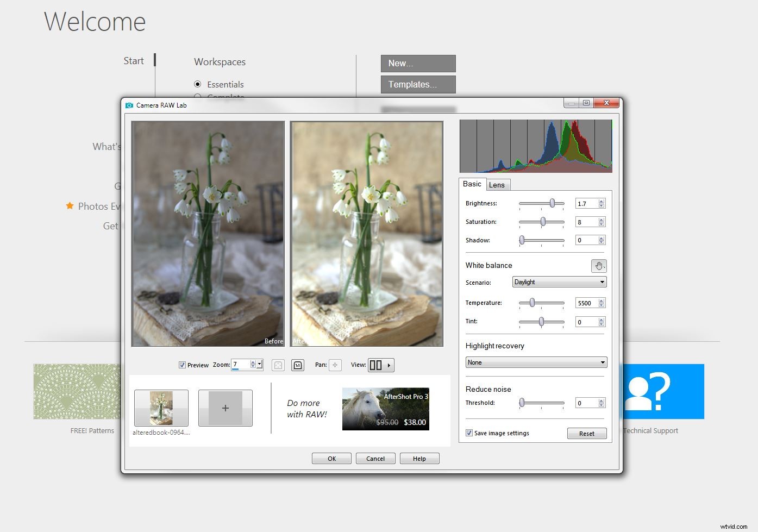
Task: Click the side-by-side View layout icon
Action: coord(376,365)
